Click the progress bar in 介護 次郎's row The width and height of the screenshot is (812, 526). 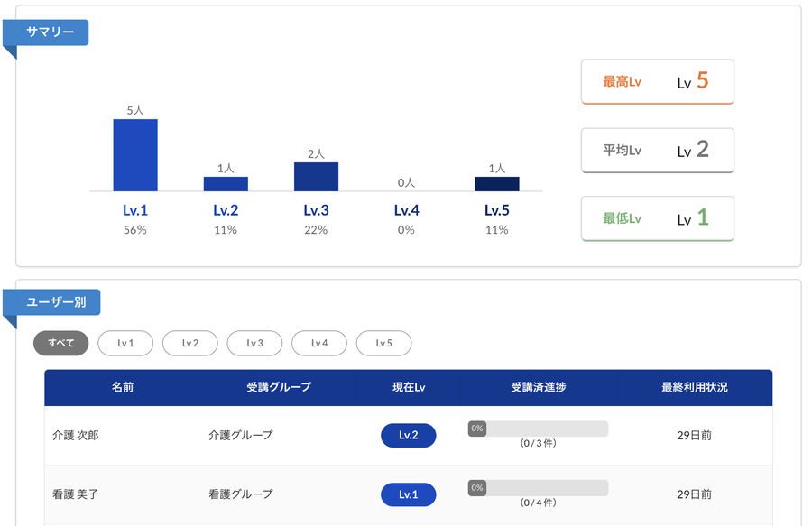click(538, 429)
